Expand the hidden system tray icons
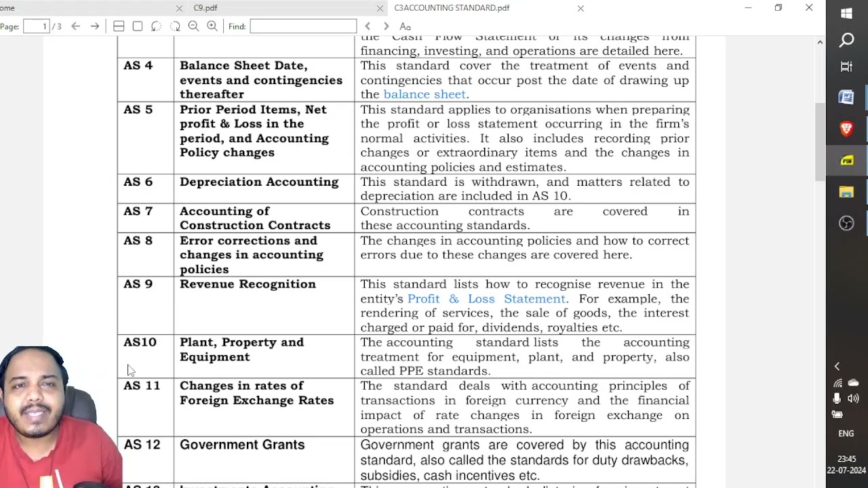 837,367
